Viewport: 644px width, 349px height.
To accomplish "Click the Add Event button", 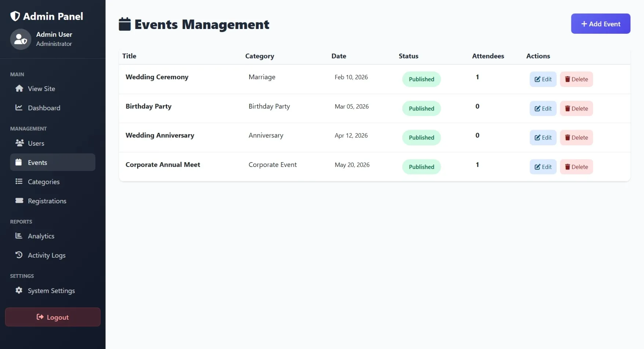I will (600, 23).
